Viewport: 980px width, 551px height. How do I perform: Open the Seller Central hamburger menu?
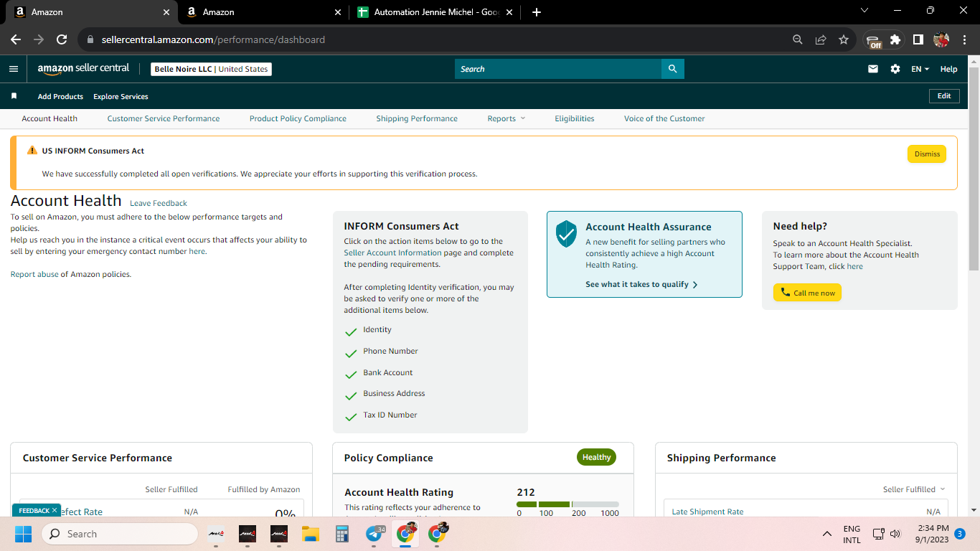(14, 69)
